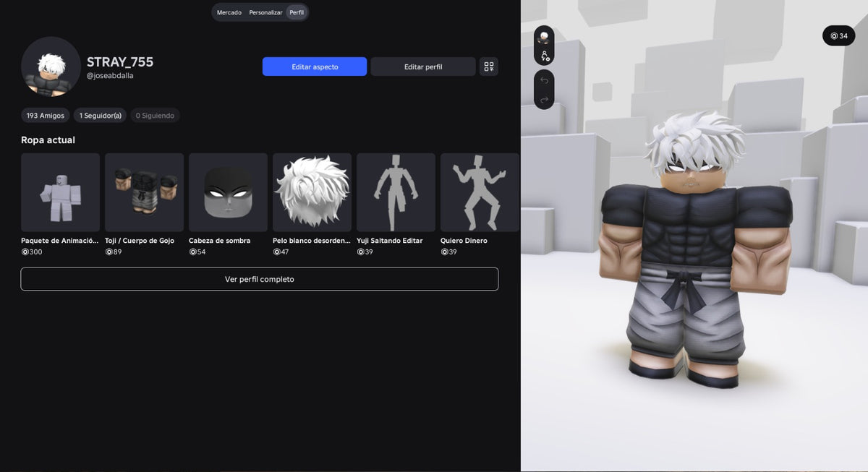Click the price 89 under Toji item

[x=114, y=252]
